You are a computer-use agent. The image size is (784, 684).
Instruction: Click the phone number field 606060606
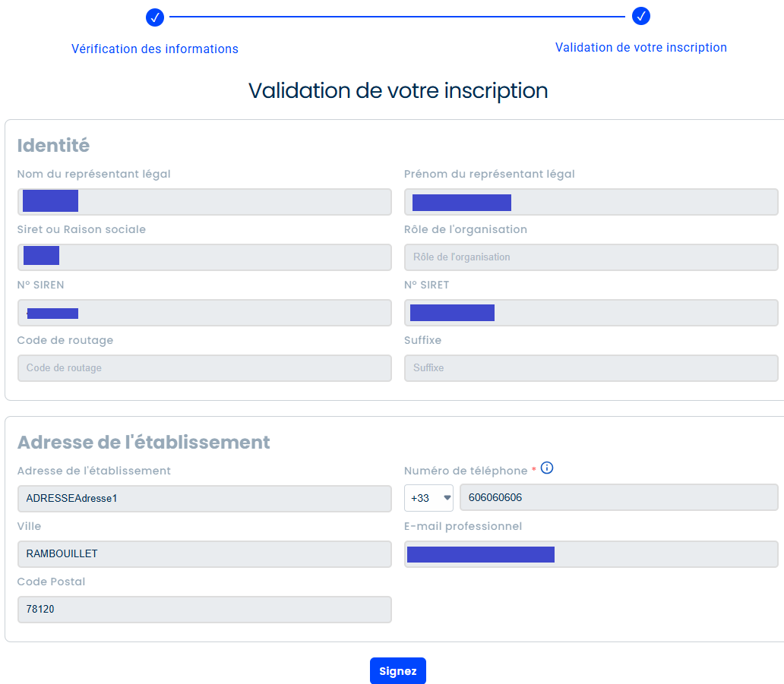coord(619,498)
